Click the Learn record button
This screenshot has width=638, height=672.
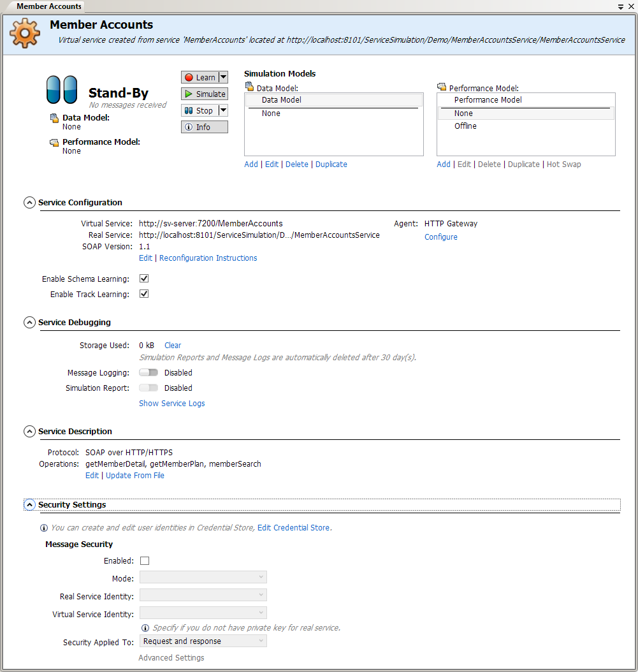[x=199, y=77]
